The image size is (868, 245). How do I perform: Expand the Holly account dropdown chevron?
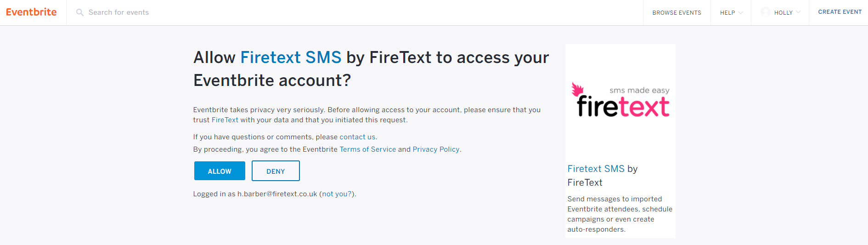coord(798,12)
